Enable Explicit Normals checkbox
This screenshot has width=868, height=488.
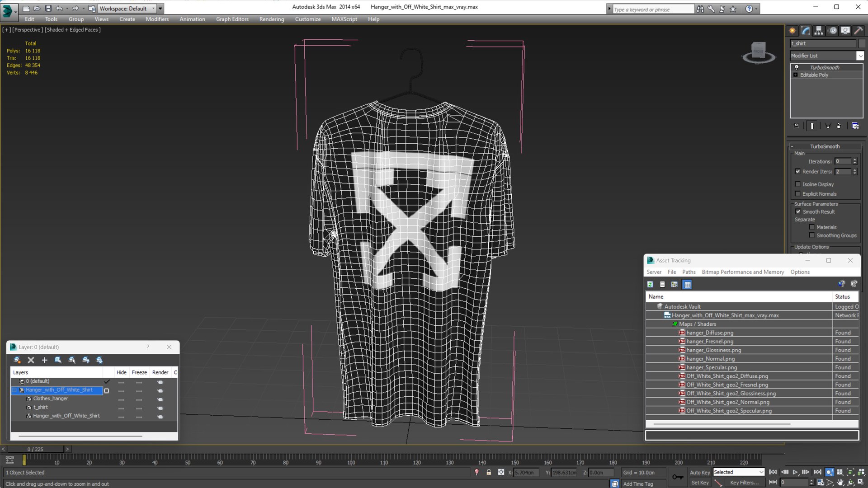[x=798, y=194]
